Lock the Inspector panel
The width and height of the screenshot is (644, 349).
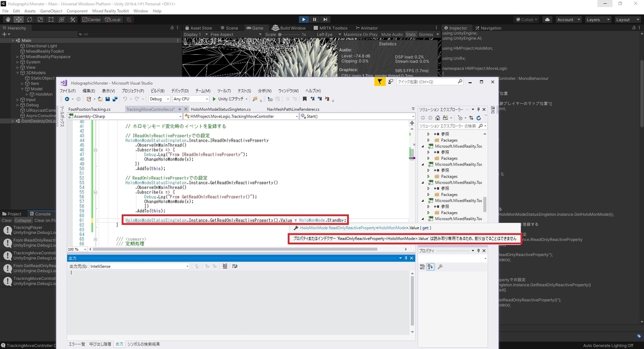pos(635,28)
